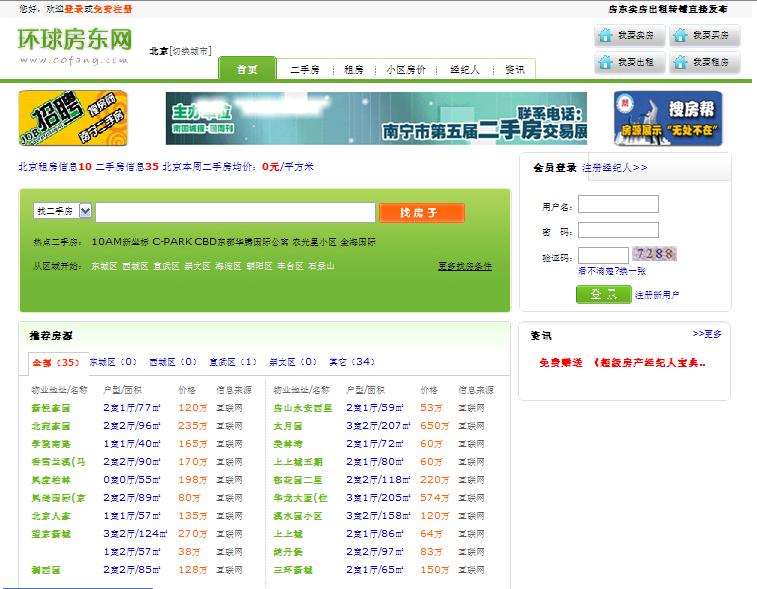Screen dimensions: 757x589
Task: Open the yellow 招聘 JOB banner
Action: point(73,118)
